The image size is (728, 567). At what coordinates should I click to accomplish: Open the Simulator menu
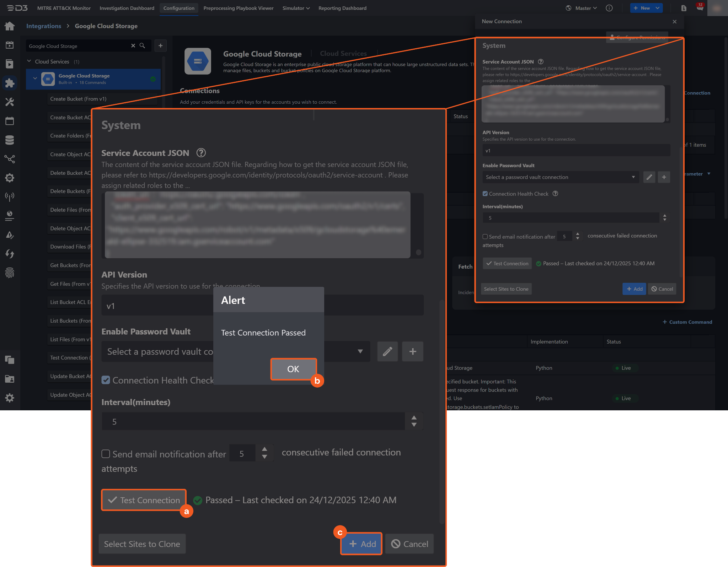pos(296,8)
